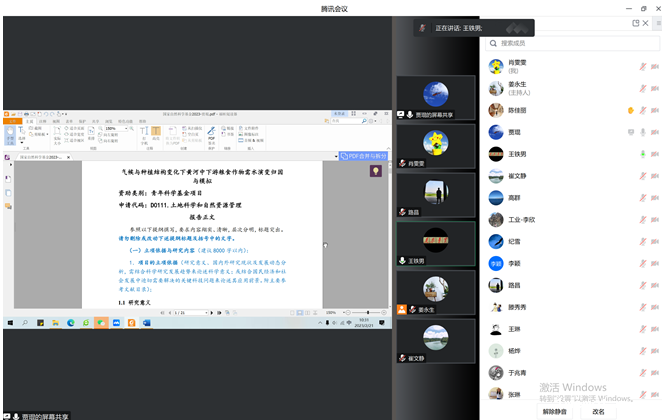
Task: Pop out the members panel
Action: [636, 22]
